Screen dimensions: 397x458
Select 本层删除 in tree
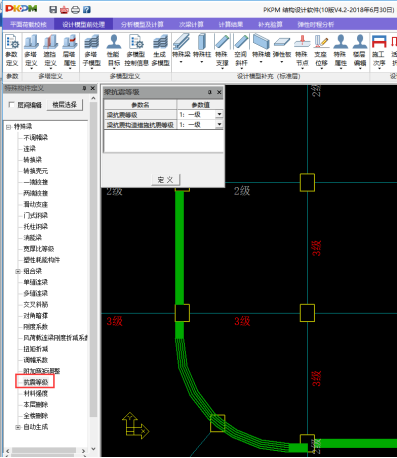click(x=36, y=405)
